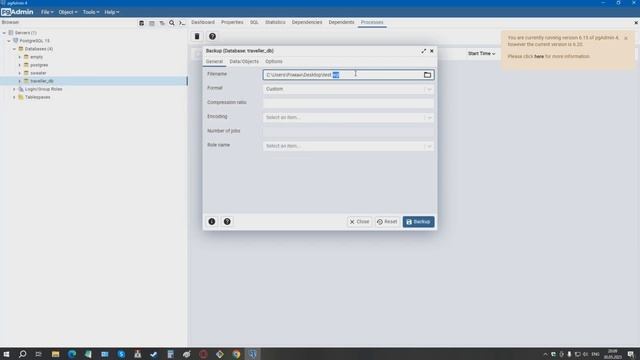Open the Object menu

pos(68,12)
